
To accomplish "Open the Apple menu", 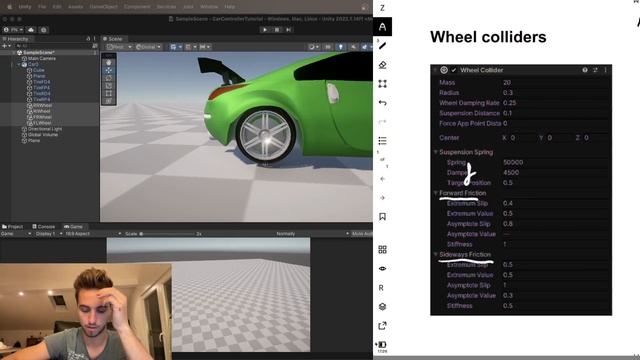I will point(9,7).
